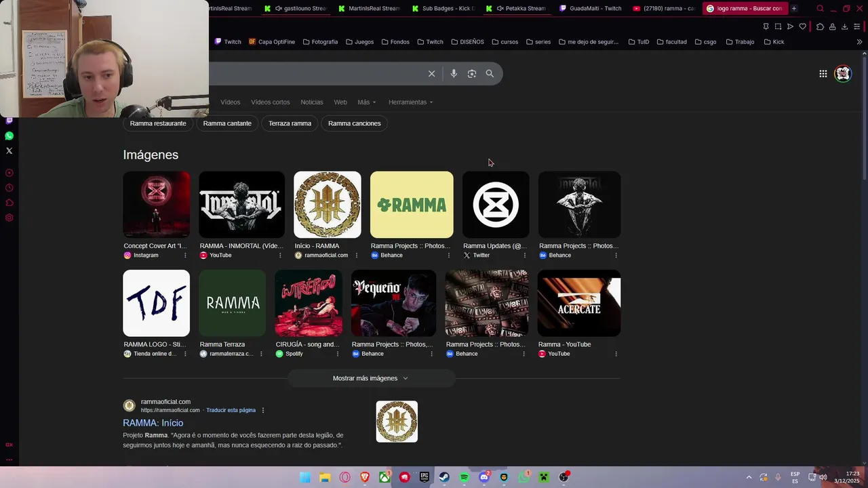Clear the search box with the X icon
Image resolution: width=868 pixels, height=488 pixels.
pos(431,73)
